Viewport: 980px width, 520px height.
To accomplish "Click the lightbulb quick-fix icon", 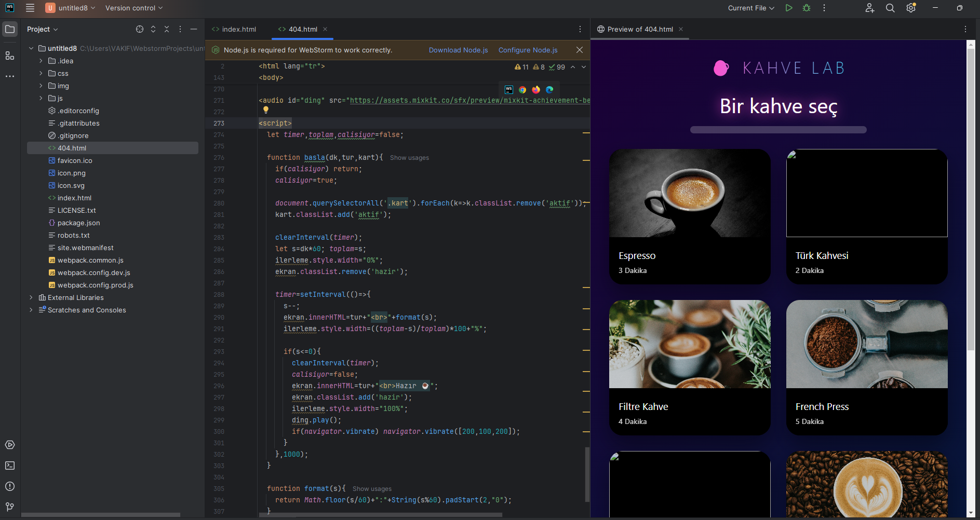I will coord(266,110).
